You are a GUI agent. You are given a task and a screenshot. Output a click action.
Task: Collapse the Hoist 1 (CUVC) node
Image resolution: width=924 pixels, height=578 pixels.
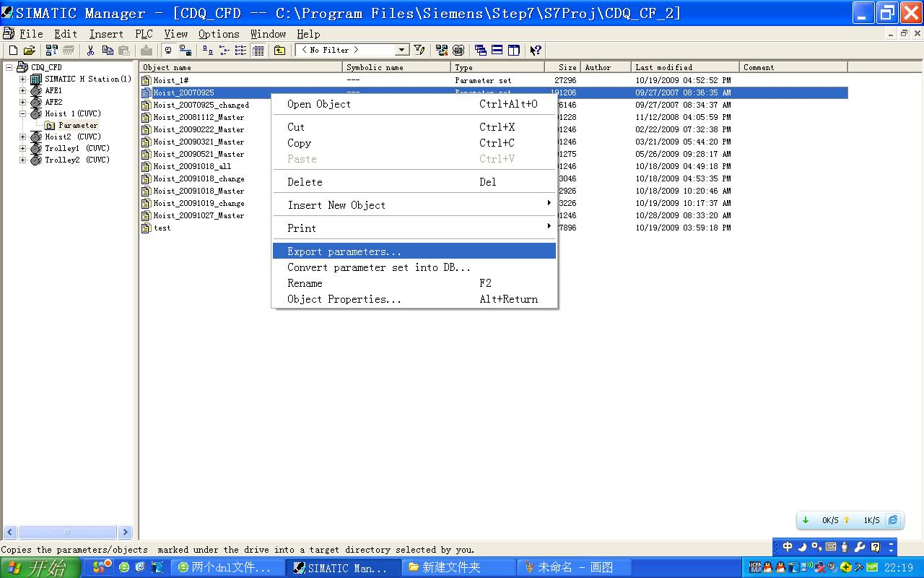click(22, 113)
